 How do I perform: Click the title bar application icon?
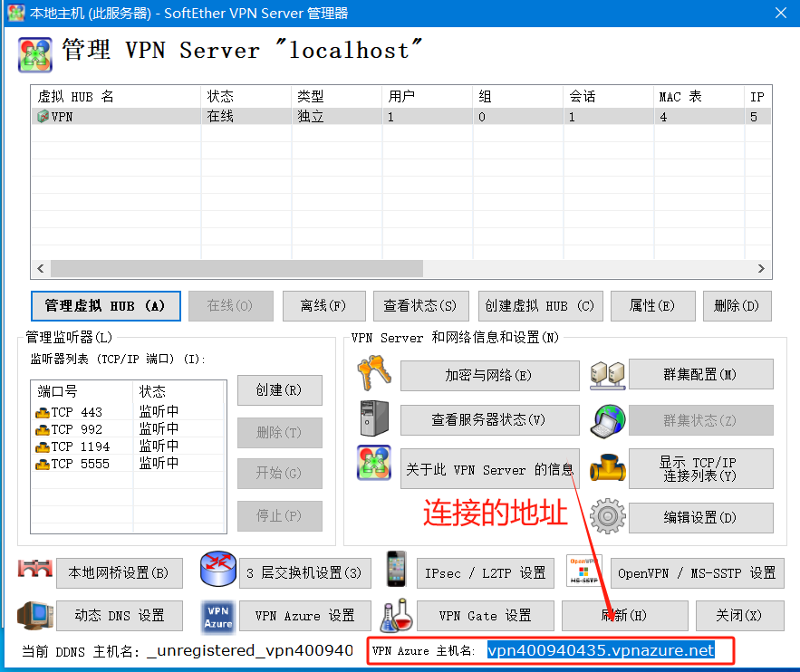tap(16, 13)
